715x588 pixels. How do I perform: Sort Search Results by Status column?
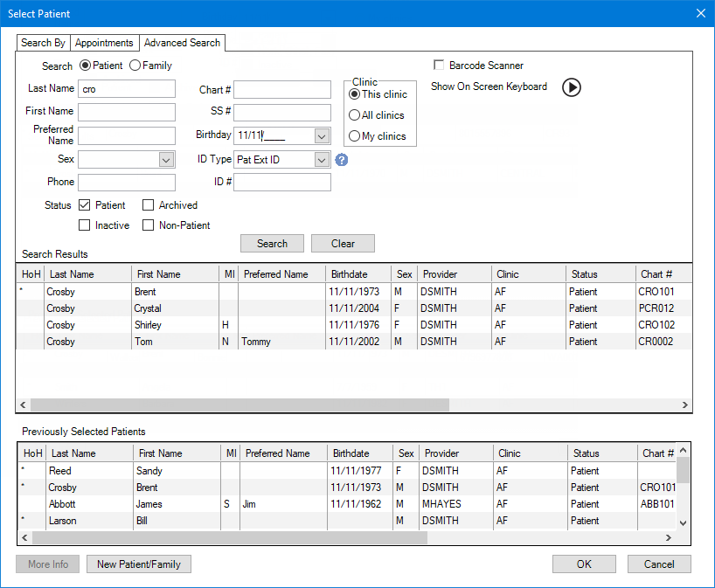coord(601,274)
